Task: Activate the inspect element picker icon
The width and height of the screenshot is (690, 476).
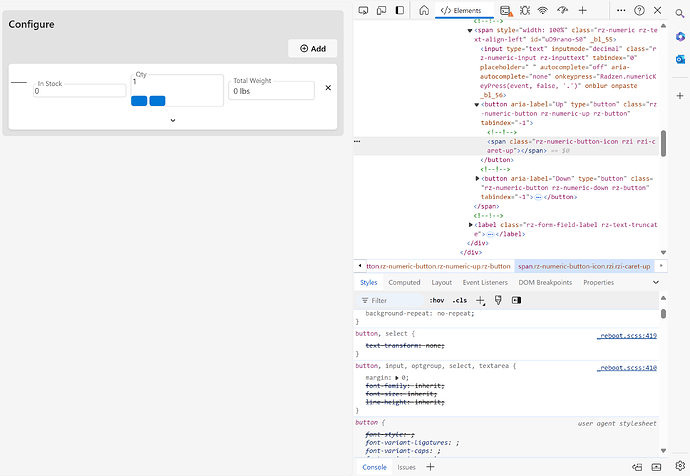Action: (363, 10)
